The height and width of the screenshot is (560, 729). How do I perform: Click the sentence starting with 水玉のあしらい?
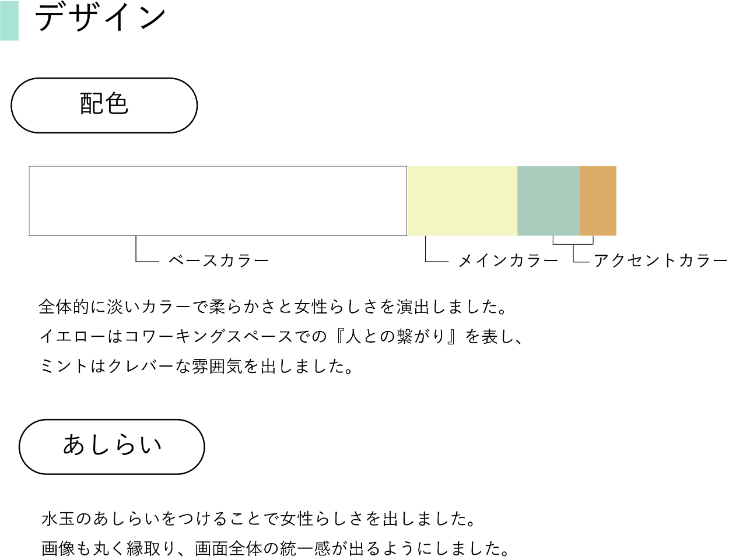259,518
